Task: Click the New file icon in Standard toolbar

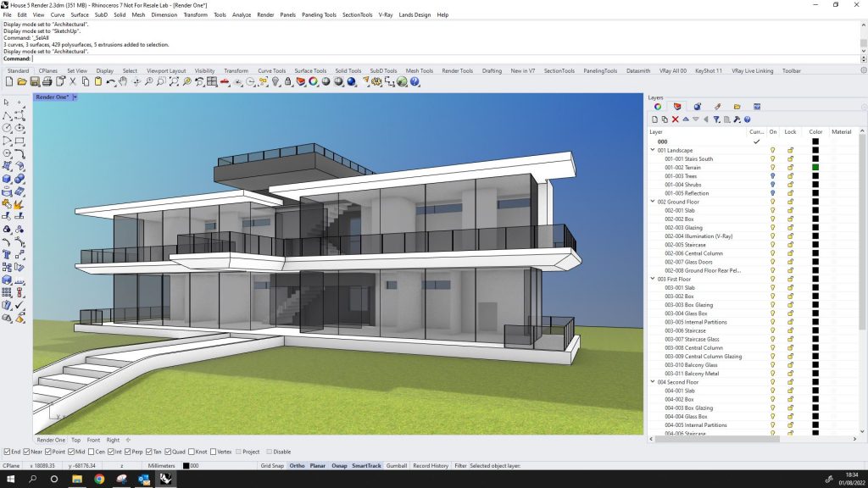Action: coord(8,82)
